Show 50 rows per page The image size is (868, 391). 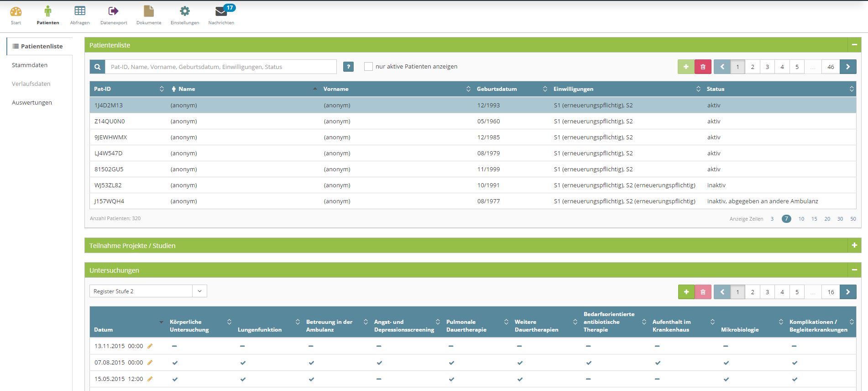pyautogui.click(x=853, y=219)
